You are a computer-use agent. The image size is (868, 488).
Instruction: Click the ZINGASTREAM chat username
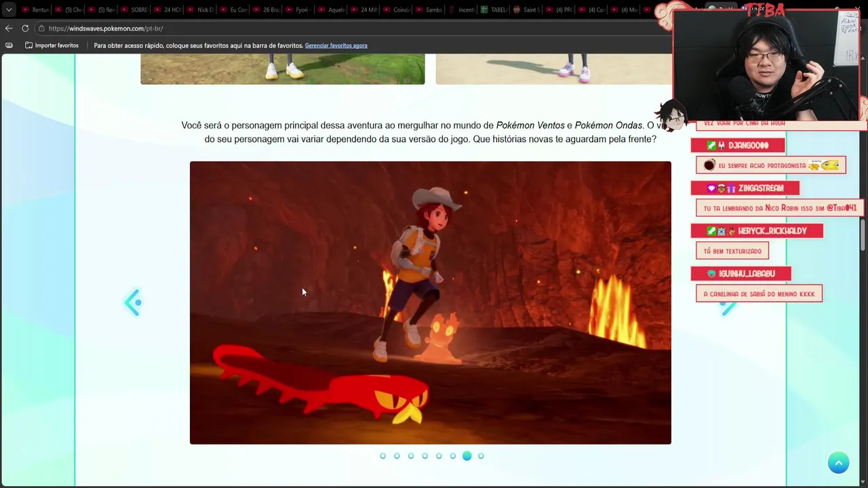[x=761, y=188]
